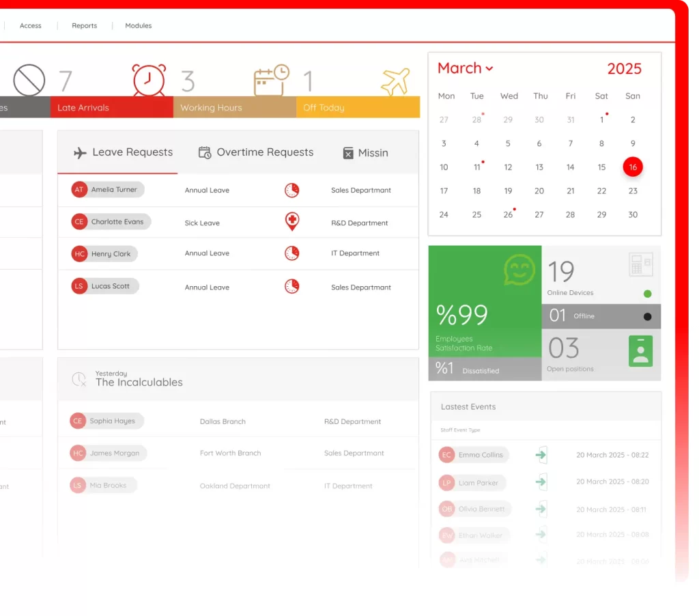Click R&D Department in Charlotte Evans row
Image resolution: width=699 pixels, height=616 pixels.
(359, 223)
